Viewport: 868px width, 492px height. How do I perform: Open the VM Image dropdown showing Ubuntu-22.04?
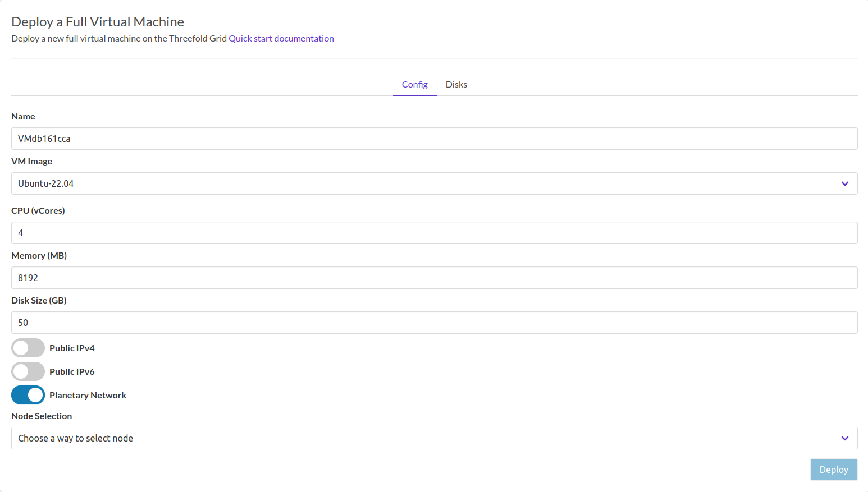click(x=427, y=183)
